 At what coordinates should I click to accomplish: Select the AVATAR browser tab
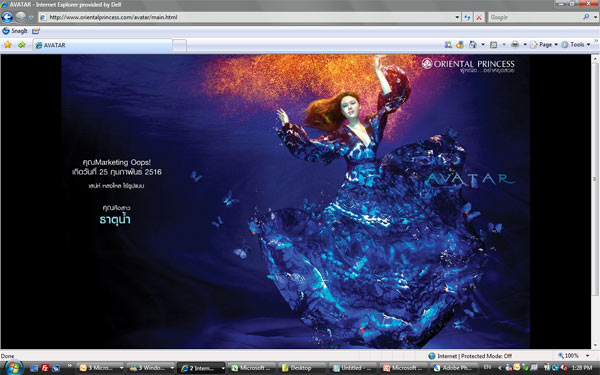pos(103,45)
